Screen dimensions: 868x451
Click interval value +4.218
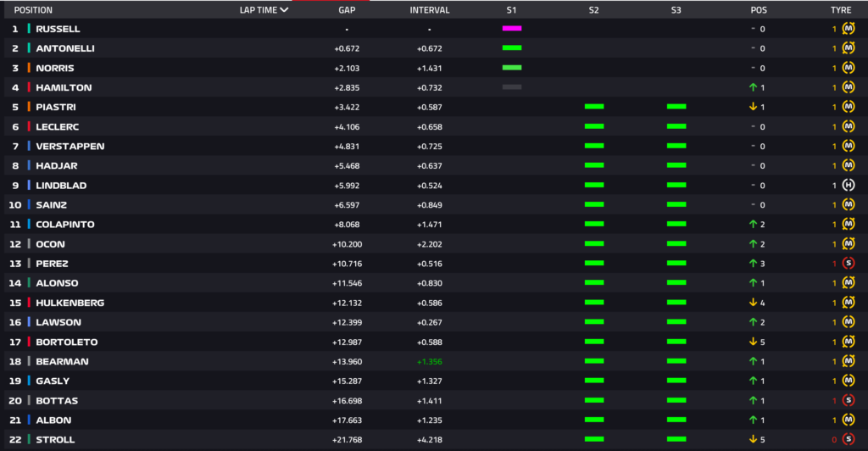[x=430, y=439]
